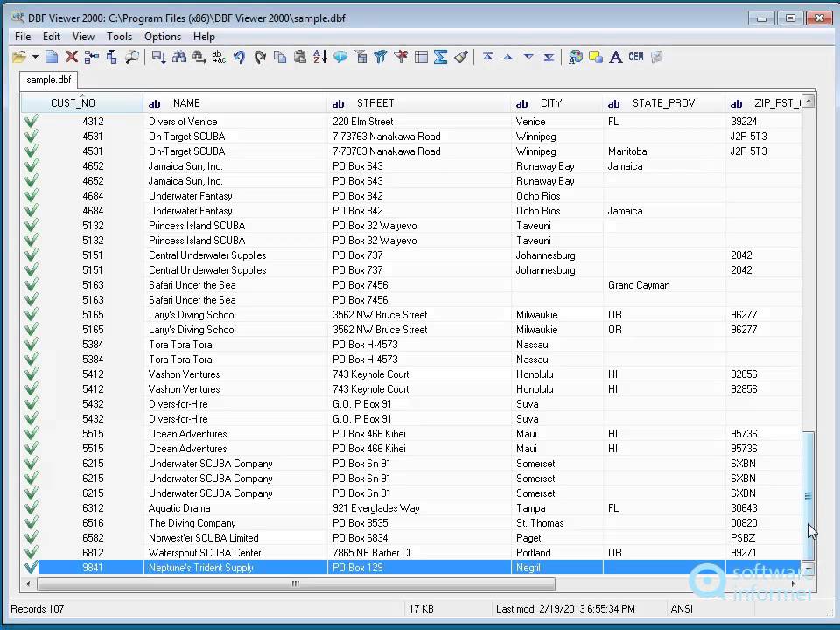The width and height of the screenshot is (840, 630).
Task: Open the File menu
Action: (x=23, y=37)
